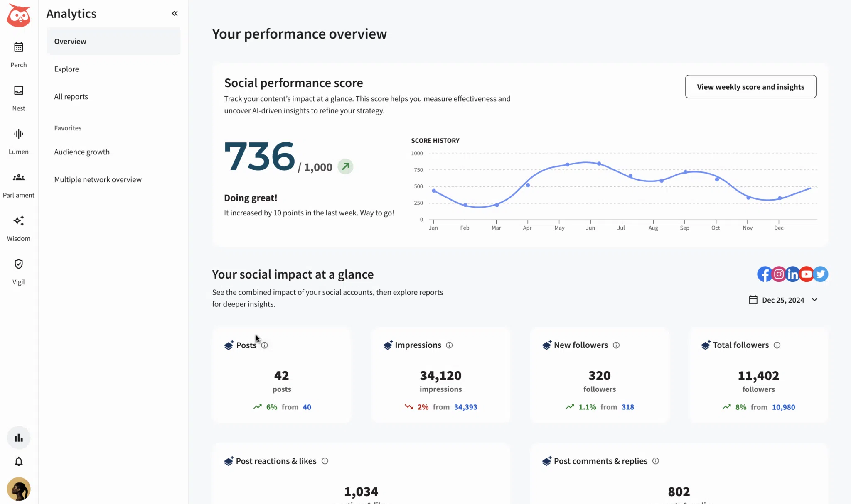Select the Analytics bar chart icon
The height and width of the screenshot is (504, 851).
point(19,438)
